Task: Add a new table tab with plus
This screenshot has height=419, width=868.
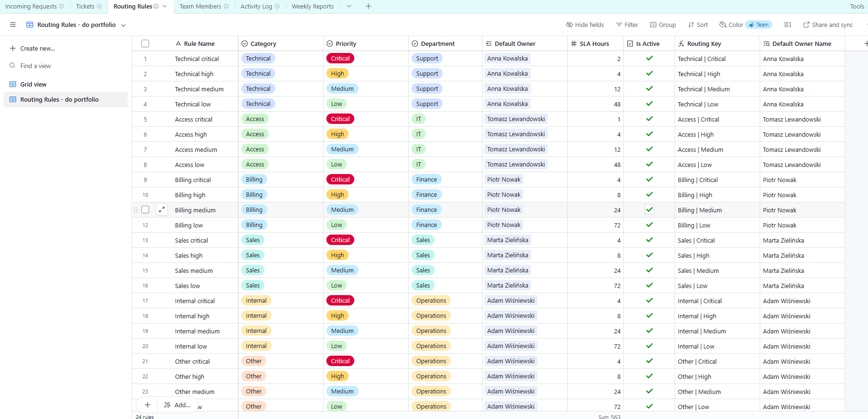Action: click(368, 6)
